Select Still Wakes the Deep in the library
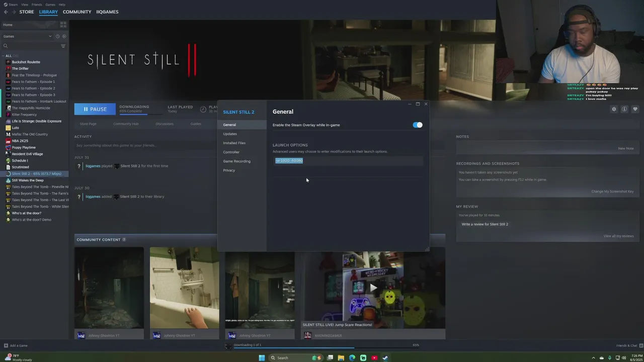This screenshot has width=644, height=362. [28, 180]
